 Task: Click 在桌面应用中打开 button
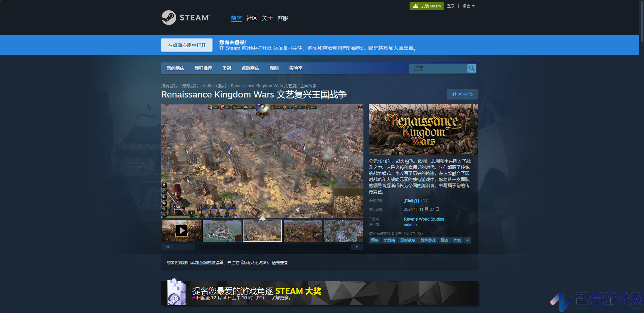187,45
